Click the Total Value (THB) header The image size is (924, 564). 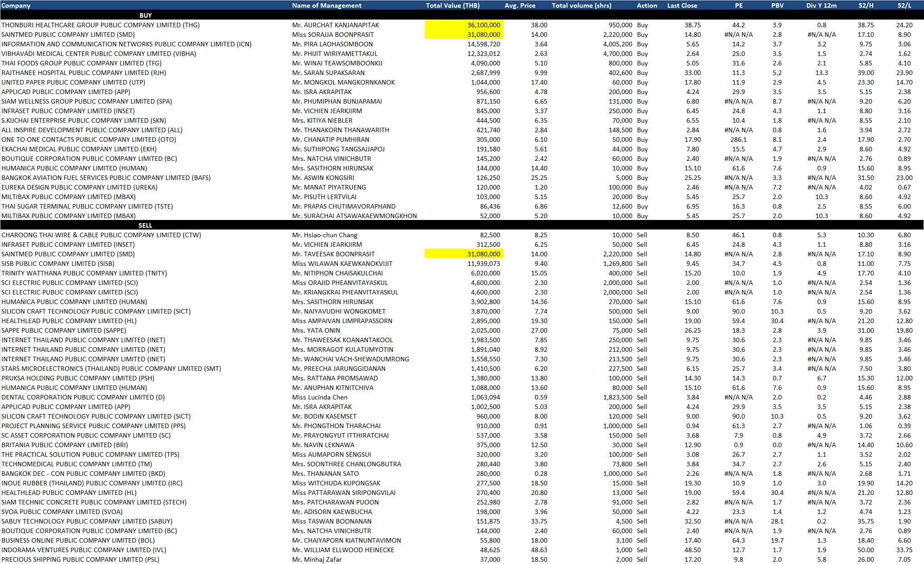point(452,5)
